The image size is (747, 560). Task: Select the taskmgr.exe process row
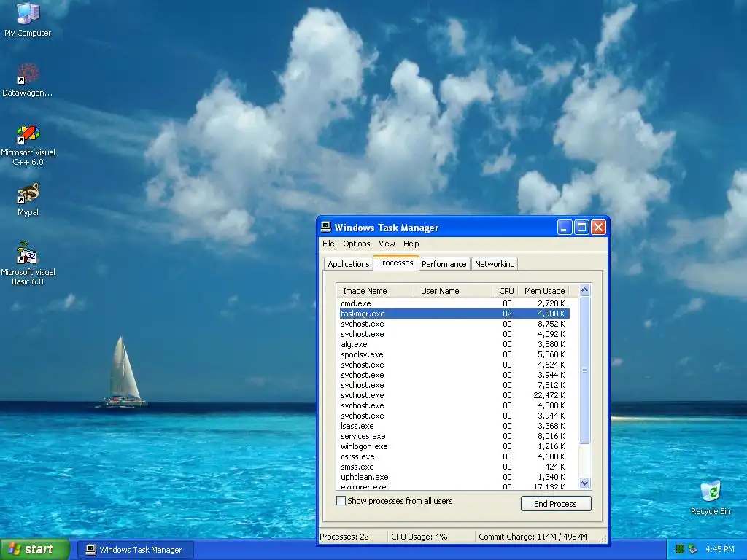tap(454, 314)
